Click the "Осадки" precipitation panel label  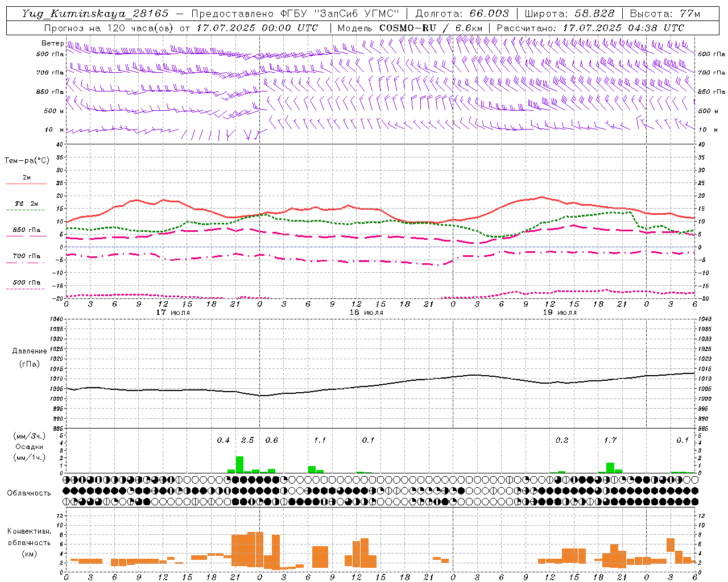pos(30,447)
